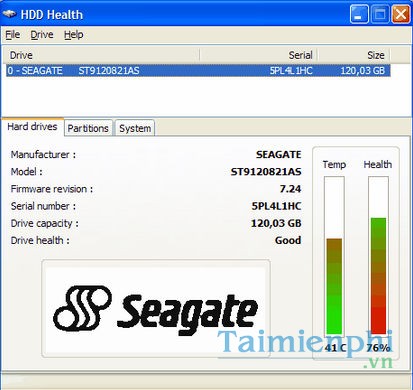The height and width of the screenshot is (390, 413).
Task: Sort the list by Size column header
Action: pyautogui.click(x=354, y=55)
